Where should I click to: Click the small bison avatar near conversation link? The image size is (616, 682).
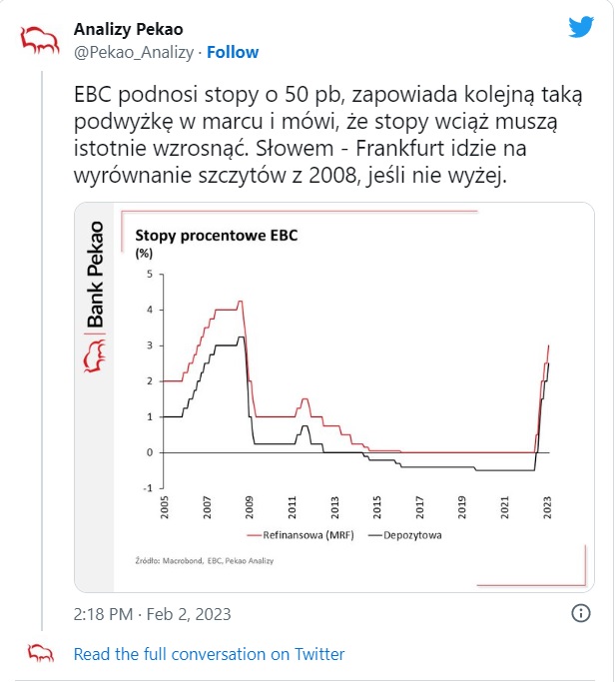pos(41,654)
